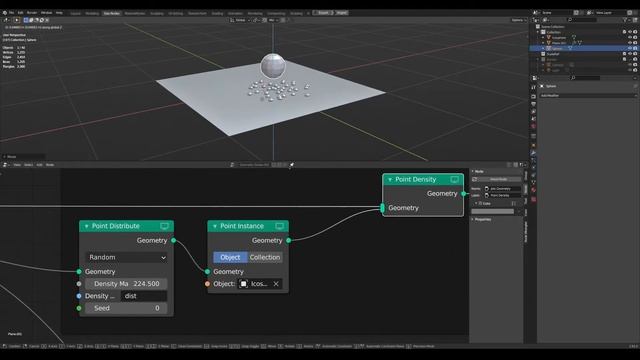Toggle render camera icon for Plane
This screenshot has width=640, height=360.
(635, 42)
